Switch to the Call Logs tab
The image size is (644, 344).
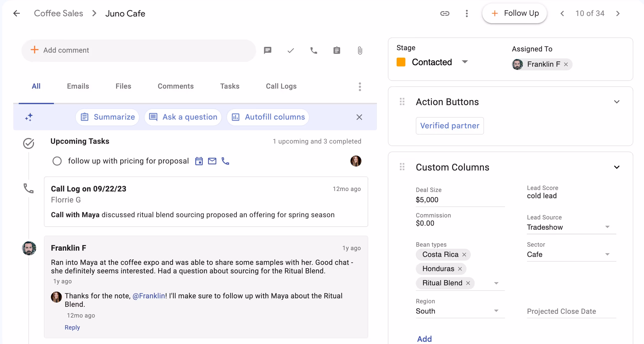pyautogui.click(x=281, y=86)
